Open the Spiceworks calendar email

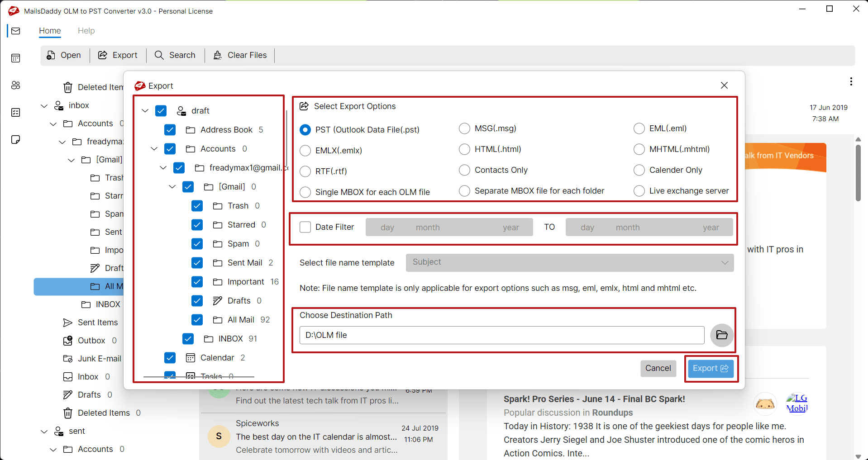click(x=323, y=436)
